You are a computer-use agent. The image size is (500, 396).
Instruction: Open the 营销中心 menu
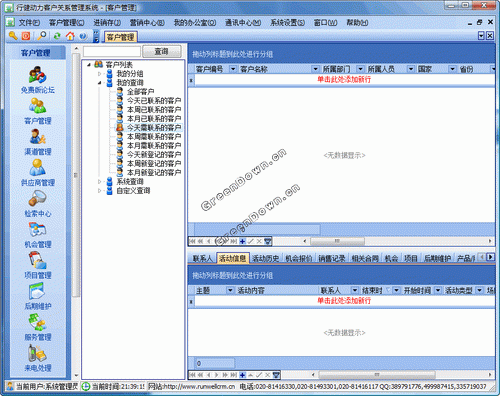tap(147, 23)
